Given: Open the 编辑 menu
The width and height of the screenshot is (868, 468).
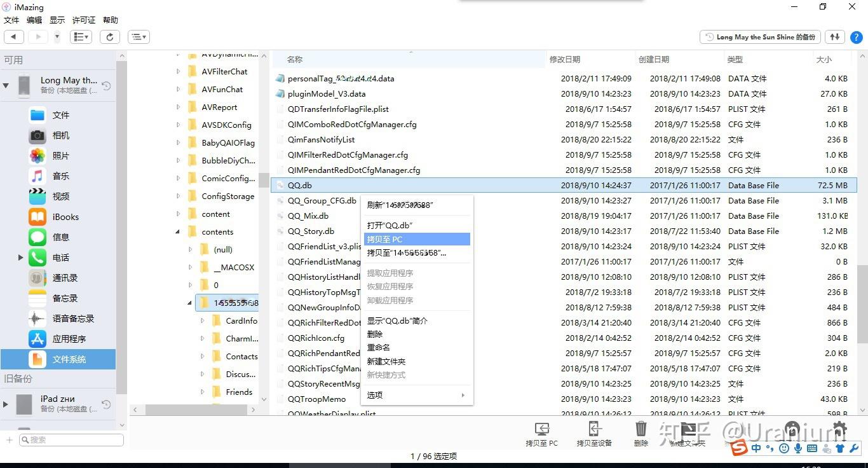Looking at the screenshot, I should [x=34, y=20].
